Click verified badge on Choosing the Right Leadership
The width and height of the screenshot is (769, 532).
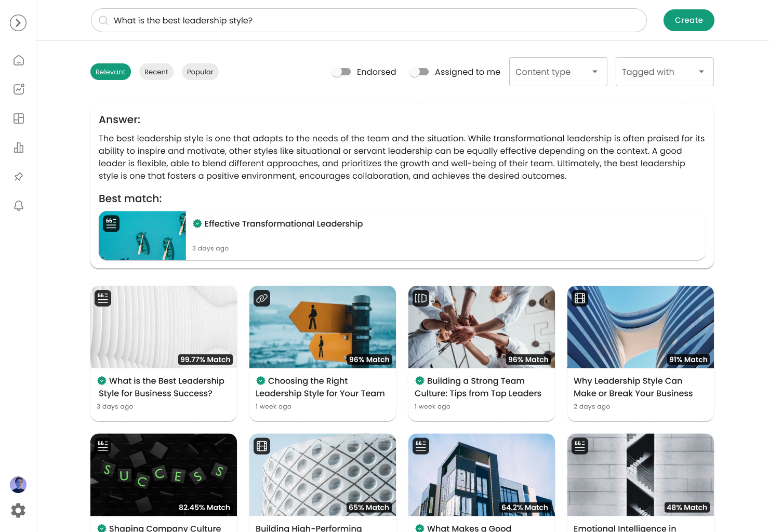[x=261, y=381]
